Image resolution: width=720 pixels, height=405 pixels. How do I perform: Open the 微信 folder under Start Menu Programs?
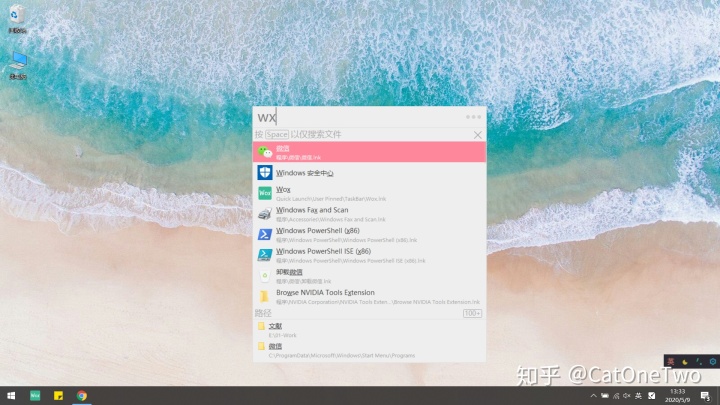point(369,350)
